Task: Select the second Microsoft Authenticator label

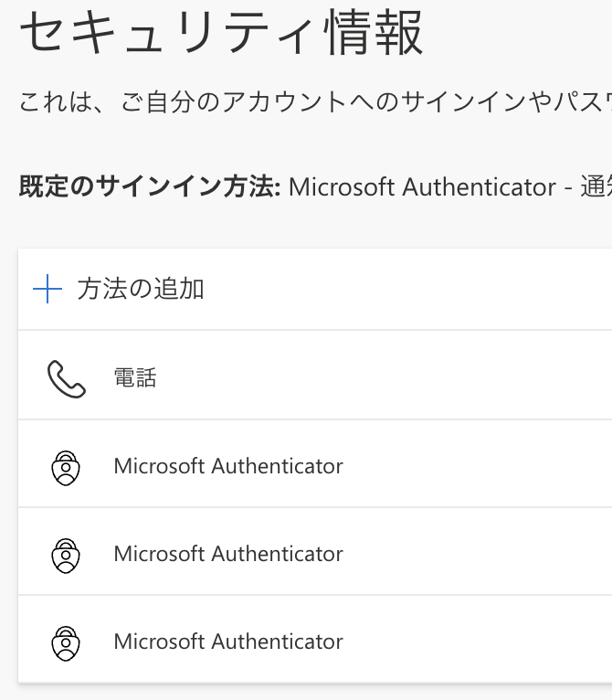Action: 228,554
